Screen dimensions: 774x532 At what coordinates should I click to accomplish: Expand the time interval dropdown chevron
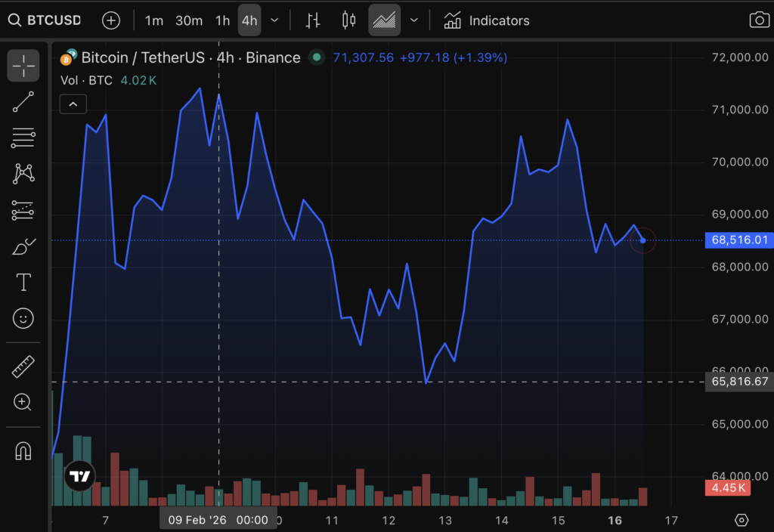pos(274,20)
